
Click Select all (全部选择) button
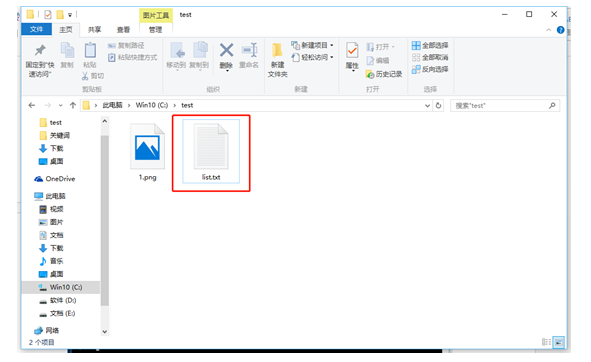[430, 46]
